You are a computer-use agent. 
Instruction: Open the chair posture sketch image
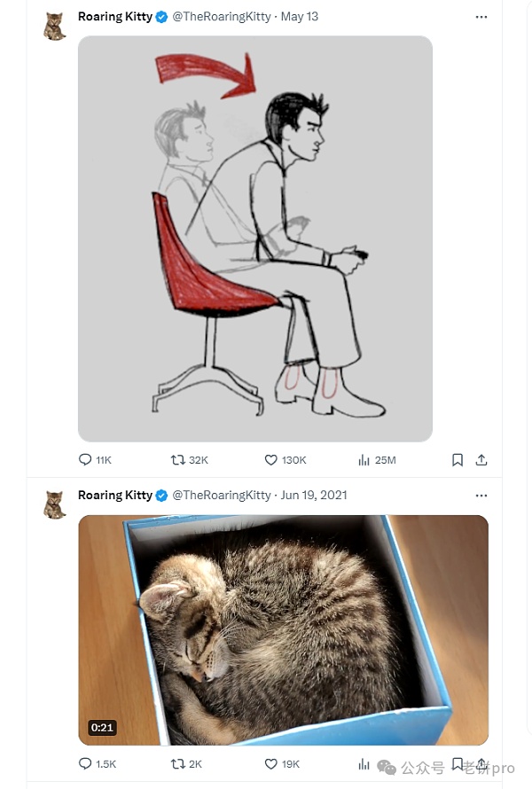[255, 238]
